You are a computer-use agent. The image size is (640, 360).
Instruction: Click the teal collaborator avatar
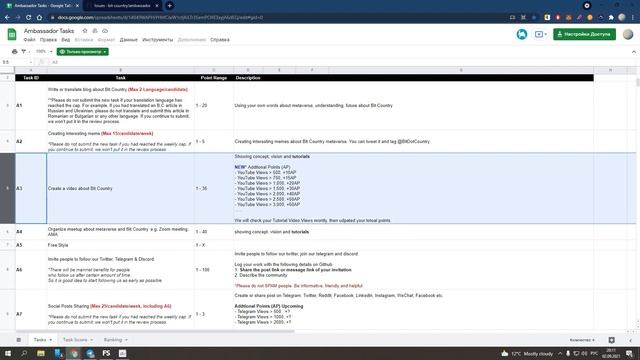pos(522,34)
